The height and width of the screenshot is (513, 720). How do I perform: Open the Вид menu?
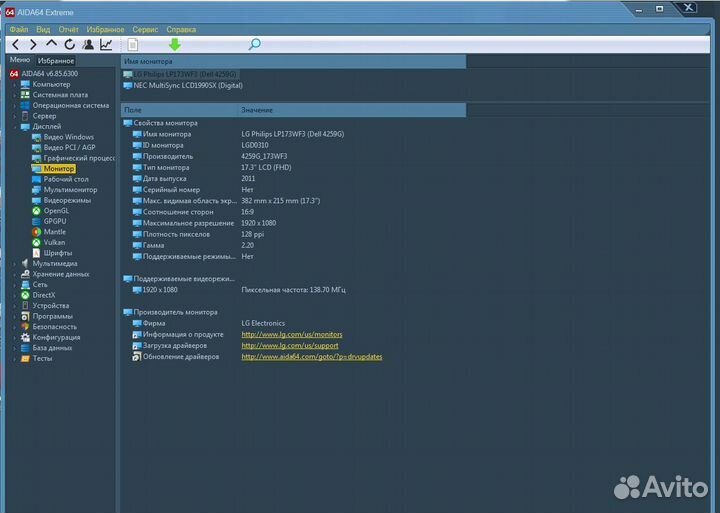tap(43, 29)
